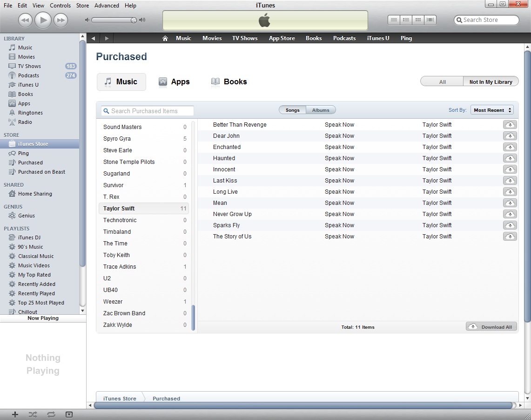
Task: Click the store Home icon
Action: (165, 38)
